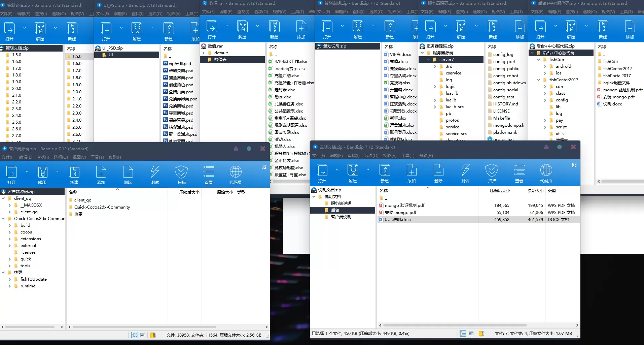Image resolution: width=644 pixels, height=345 pixels.
Task: Toggle archive folder-tree icon in 客户端源码.zip status bar
Action: pos(153,335)
